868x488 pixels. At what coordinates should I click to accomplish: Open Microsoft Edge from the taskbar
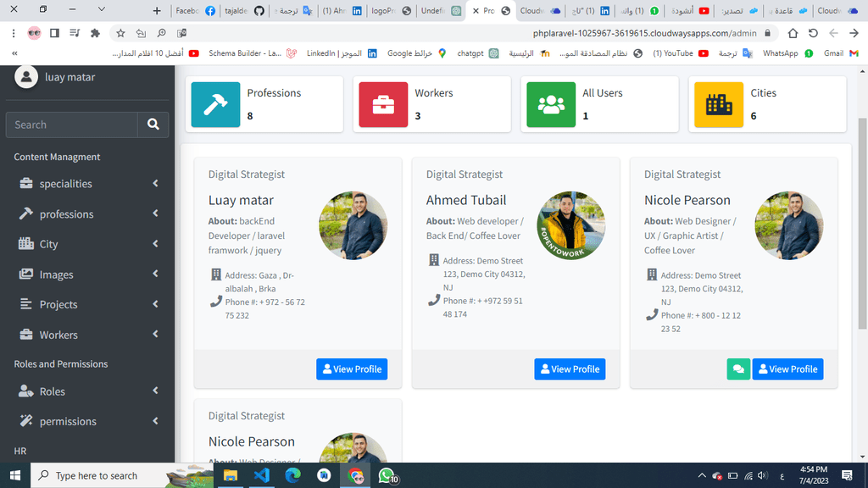click(x=292, y=475)
